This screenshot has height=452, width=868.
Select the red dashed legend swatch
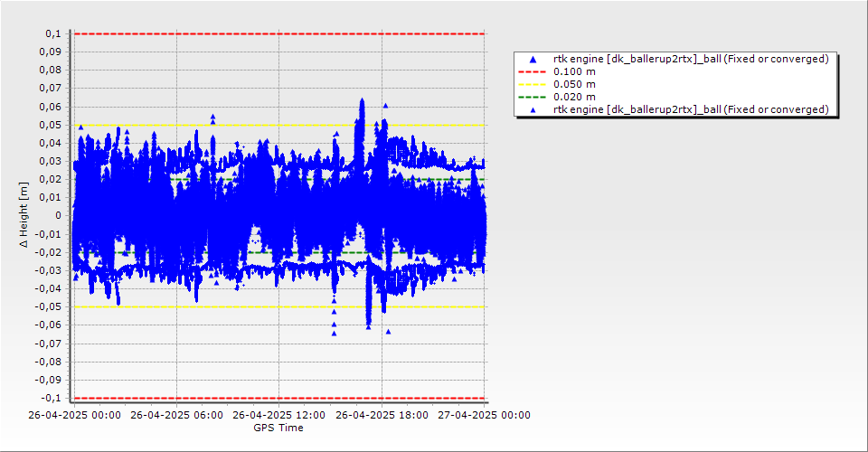533,71
